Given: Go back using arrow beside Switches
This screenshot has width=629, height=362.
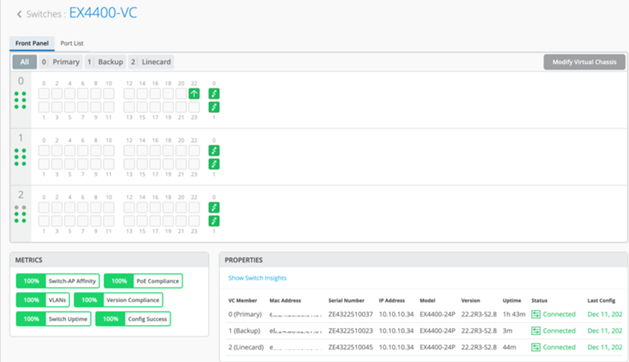Looking at the screenshot, I should [x=19, y=14].
